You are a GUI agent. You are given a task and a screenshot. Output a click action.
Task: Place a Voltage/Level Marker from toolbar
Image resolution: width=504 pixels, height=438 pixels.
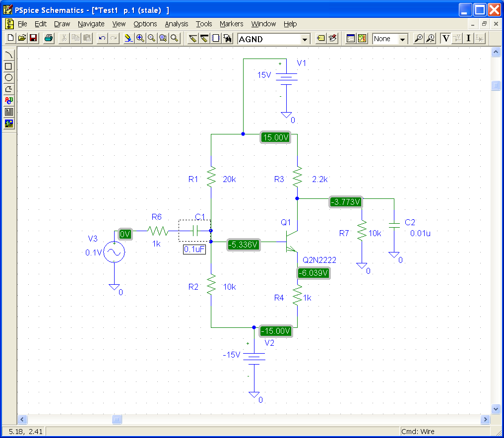coord(418,38)
